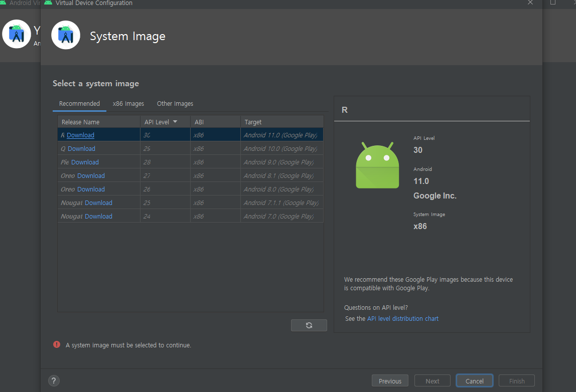
Task: Select Android 10.0 (Google Play) target cell
Action: coord(282,149)
